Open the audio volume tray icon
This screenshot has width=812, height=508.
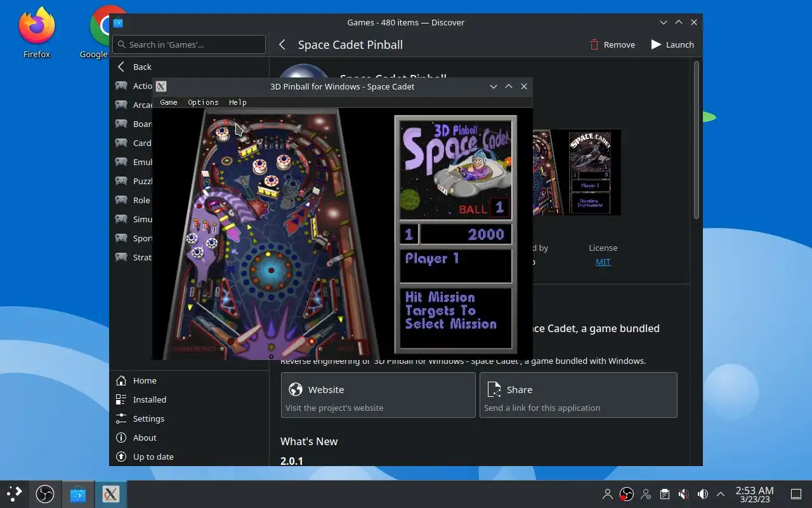click(x=702, y=493)
